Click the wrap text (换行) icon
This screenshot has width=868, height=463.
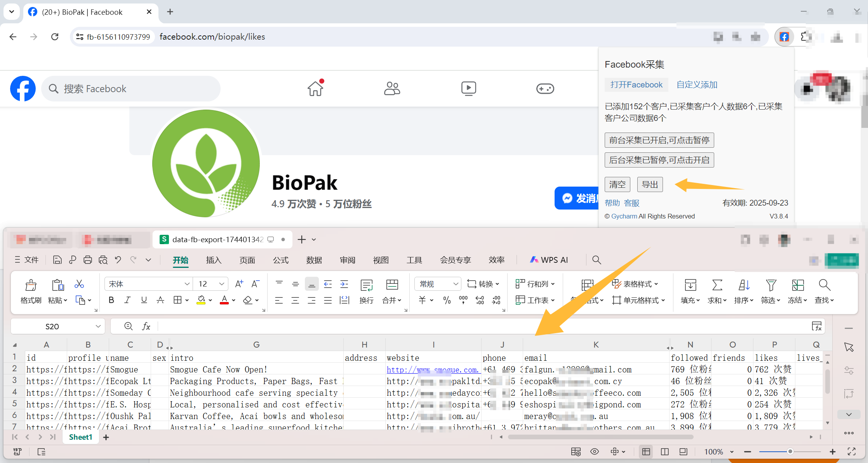[366, 286]
